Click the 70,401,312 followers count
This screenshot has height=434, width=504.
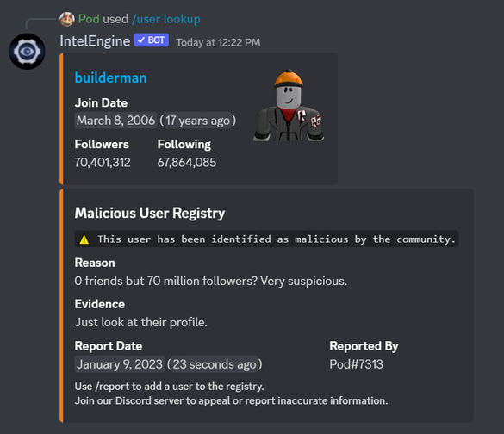[x=103, y=162]
